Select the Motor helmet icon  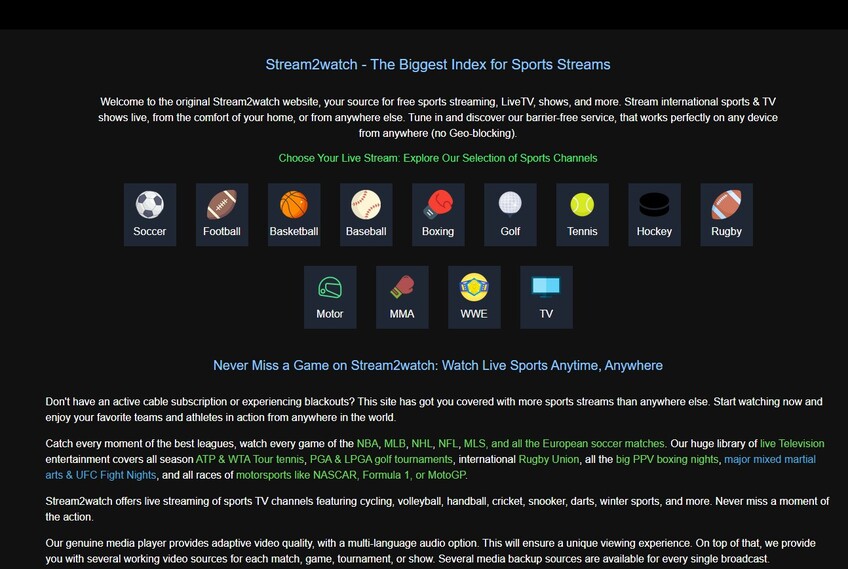330,288
